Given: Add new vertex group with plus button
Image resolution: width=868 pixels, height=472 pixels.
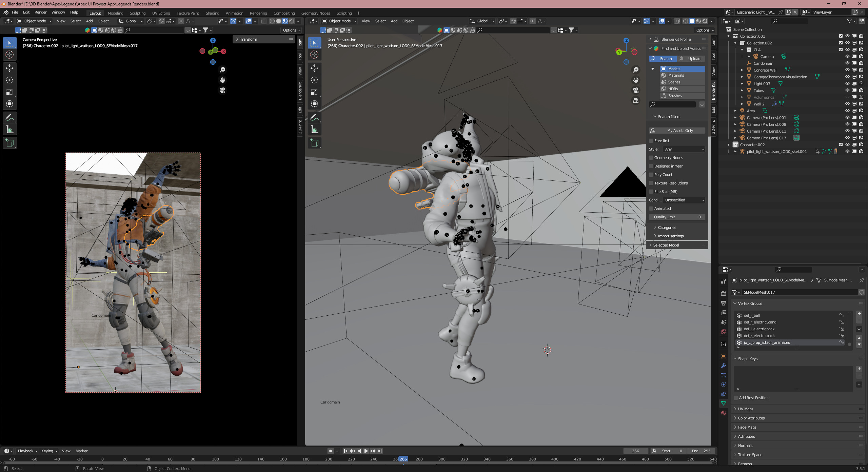Looking at the screenshot, I should click(859, 314).
